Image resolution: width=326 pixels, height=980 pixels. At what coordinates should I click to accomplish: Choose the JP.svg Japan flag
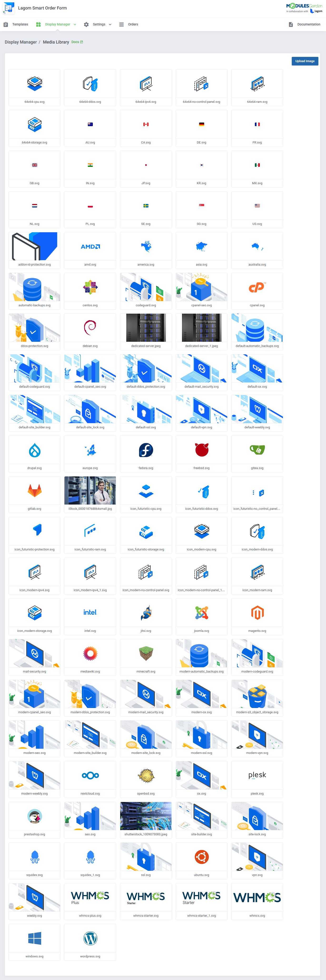tap(146, 165)
